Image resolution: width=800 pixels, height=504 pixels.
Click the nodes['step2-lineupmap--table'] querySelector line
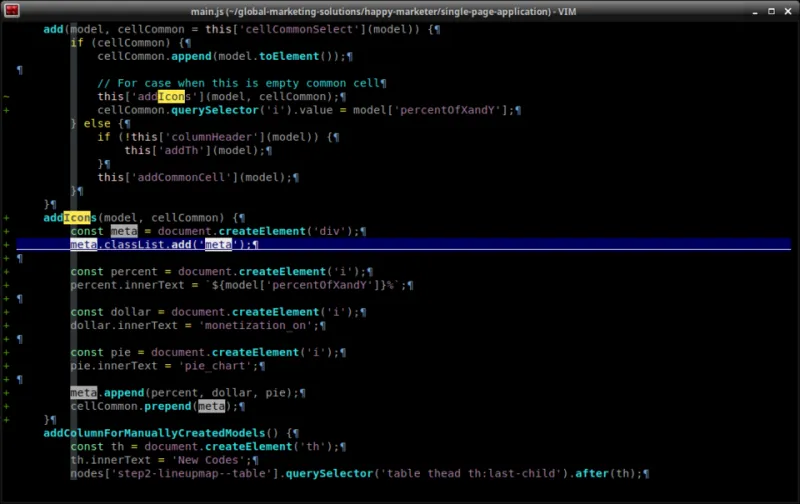(360, 473)
